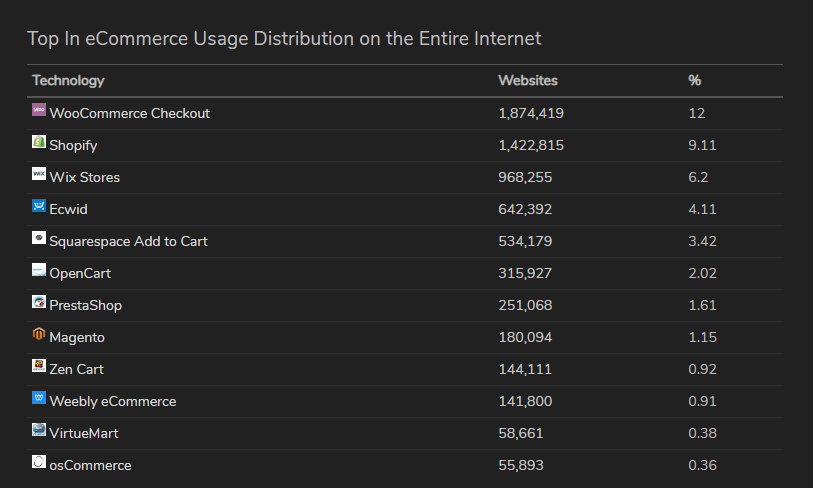Viewport: 813px width, 488px height.
Task: Select the 0.92 percent value
Action: pos(702,369)
